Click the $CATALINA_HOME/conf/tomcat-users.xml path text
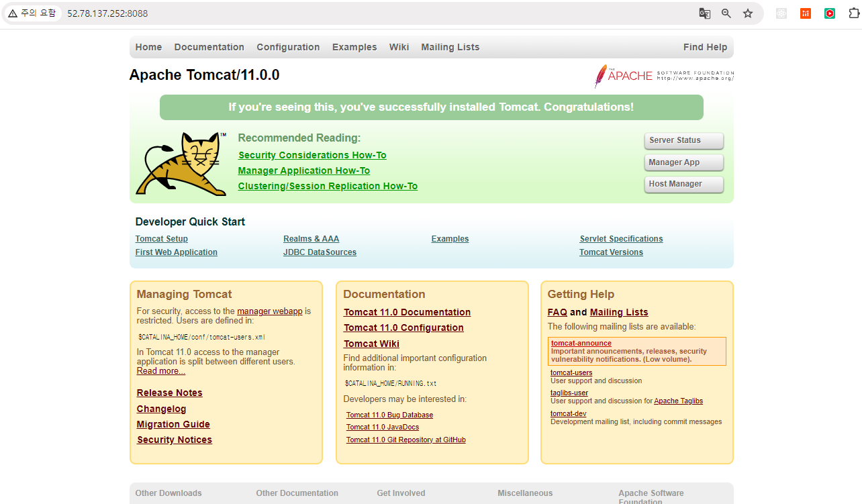 [202, 338]
